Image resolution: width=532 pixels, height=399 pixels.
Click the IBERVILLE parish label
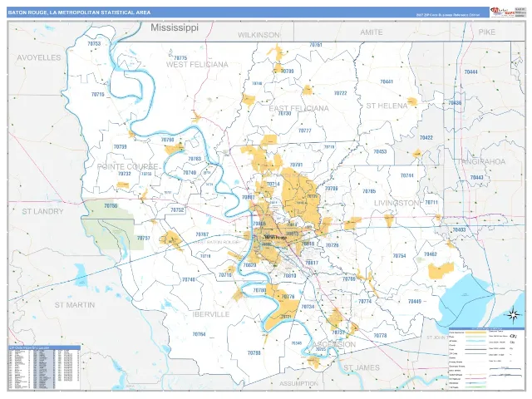coord(211,314)
